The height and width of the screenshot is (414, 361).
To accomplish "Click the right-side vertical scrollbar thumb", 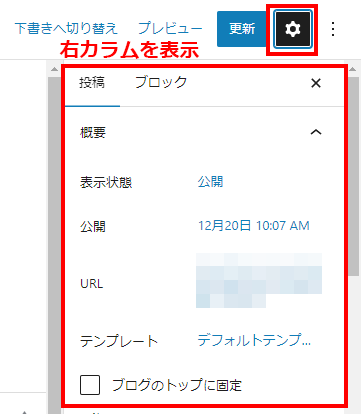I will coord(353,173).
